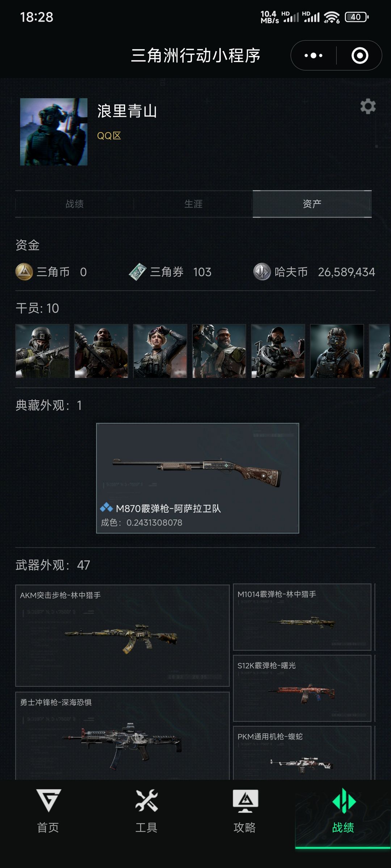Open S12K霰弹枪-曙光 skin card
The width and height of the screenshot is (391, 868).
point(302,688)
